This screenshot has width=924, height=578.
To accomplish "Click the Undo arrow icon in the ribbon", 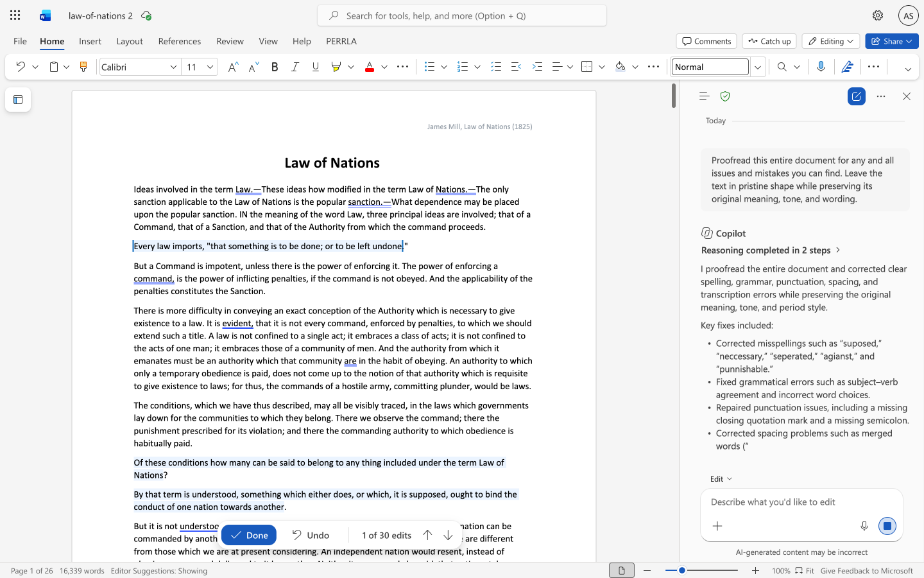I will (20, 67).
